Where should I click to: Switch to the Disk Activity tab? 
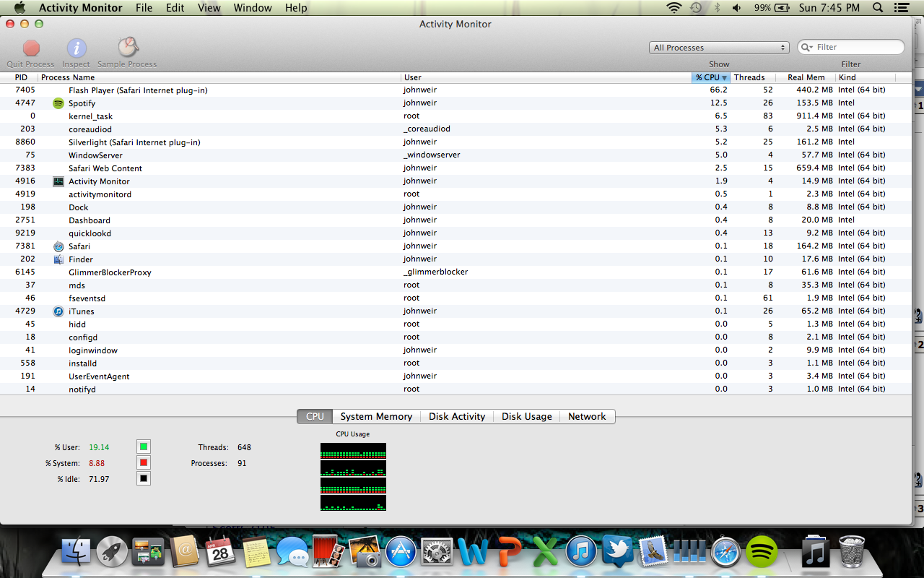[457, 416]
